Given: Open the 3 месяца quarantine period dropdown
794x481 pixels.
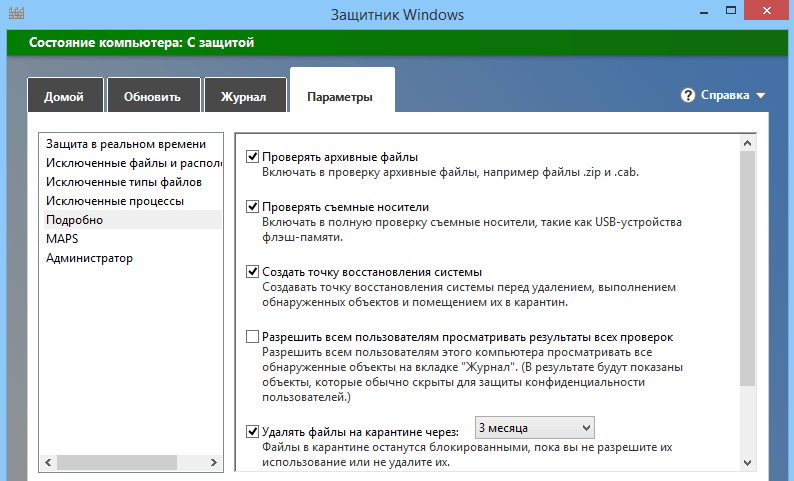Looking at the screenshot, I should click(535, 428).
